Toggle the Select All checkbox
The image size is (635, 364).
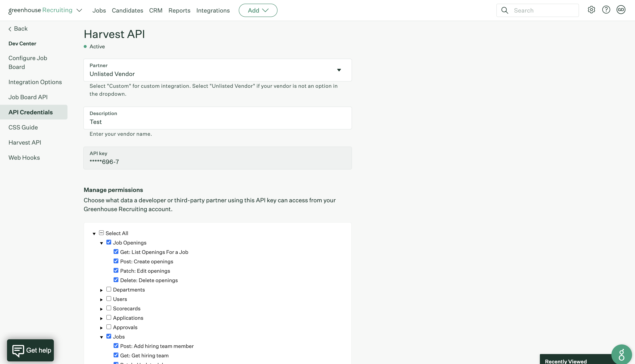(x=101, y=233)
